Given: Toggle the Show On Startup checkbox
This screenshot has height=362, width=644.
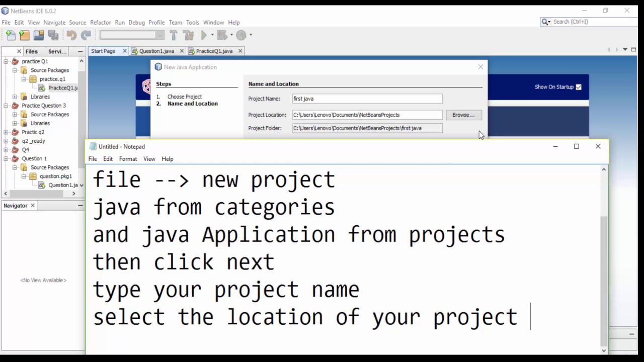Looking at the screenshot, I should (x=579, y=87).
